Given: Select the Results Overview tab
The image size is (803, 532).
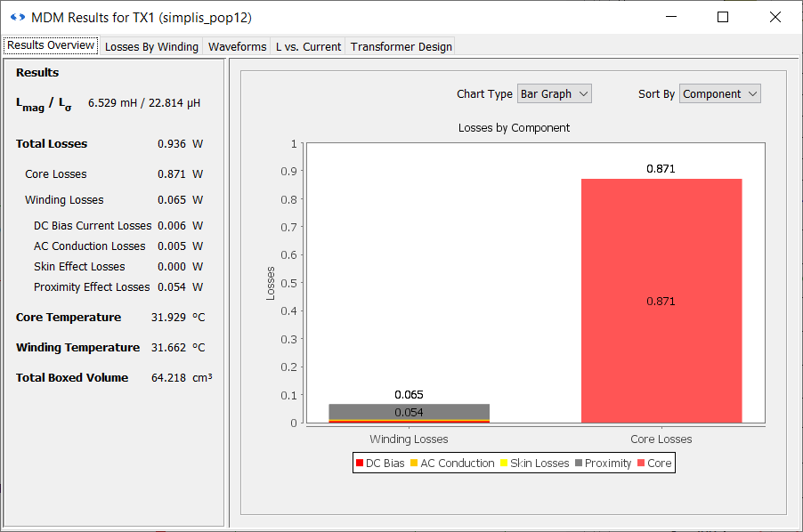Looking at the screenshot, I should point(51,45).
